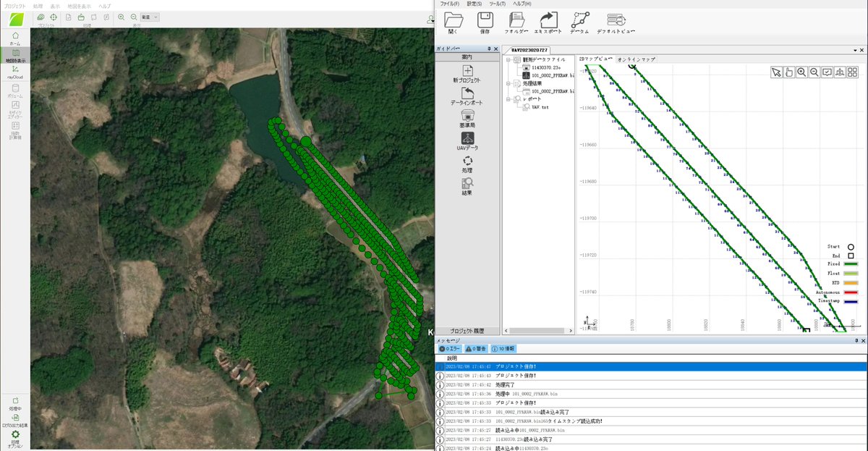Open the ファイル(F) menu
The width and height of the screenshot is (868, 451).
[x=449, y=4]
